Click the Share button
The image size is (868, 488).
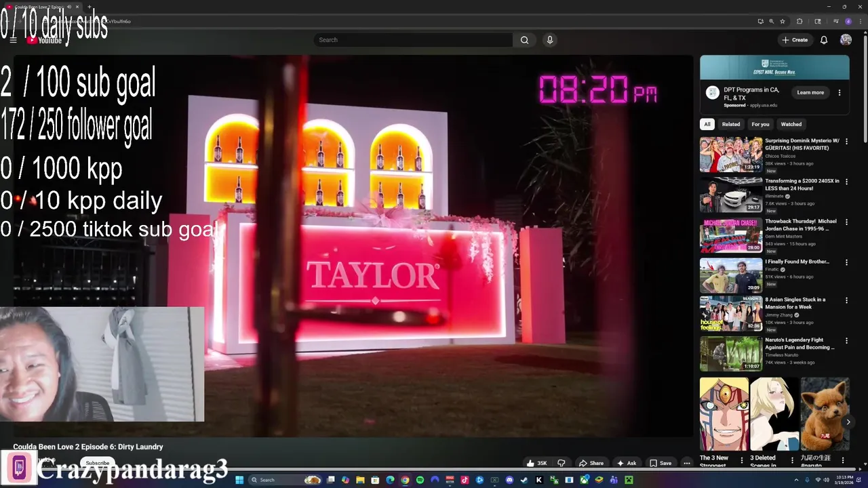[591, 463]
